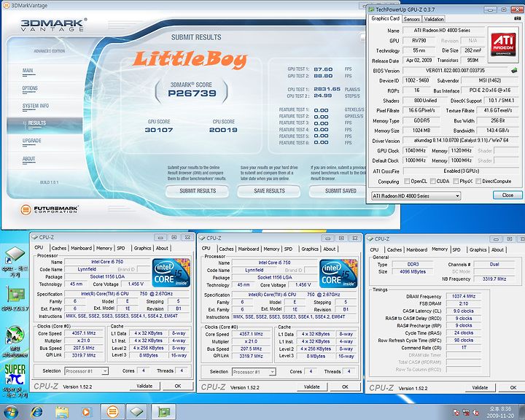This screenshot has height=420, width=525.
Task: Open the Windows Start menu orb
Action: point(12,412)
